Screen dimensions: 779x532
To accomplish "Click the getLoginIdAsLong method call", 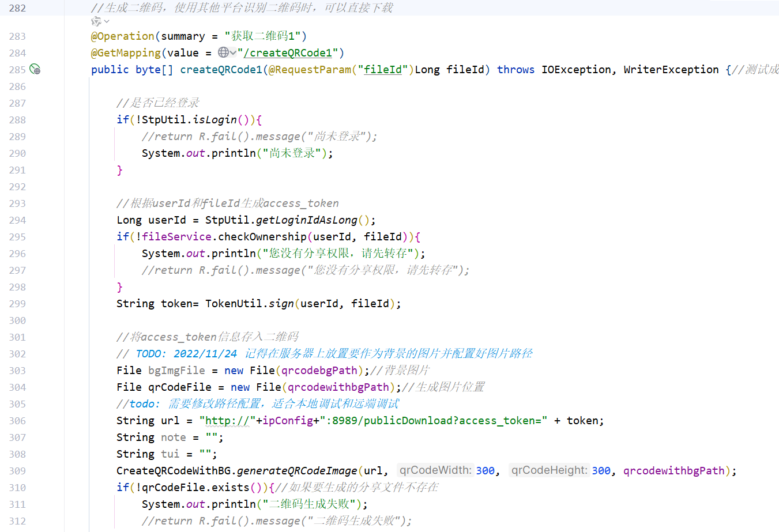I will tap(307, 220).
